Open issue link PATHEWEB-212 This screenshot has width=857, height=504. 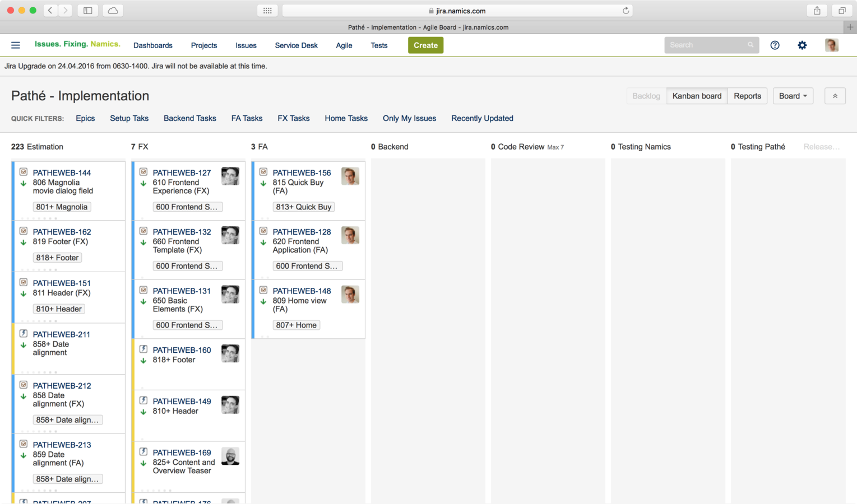point(62,386)
